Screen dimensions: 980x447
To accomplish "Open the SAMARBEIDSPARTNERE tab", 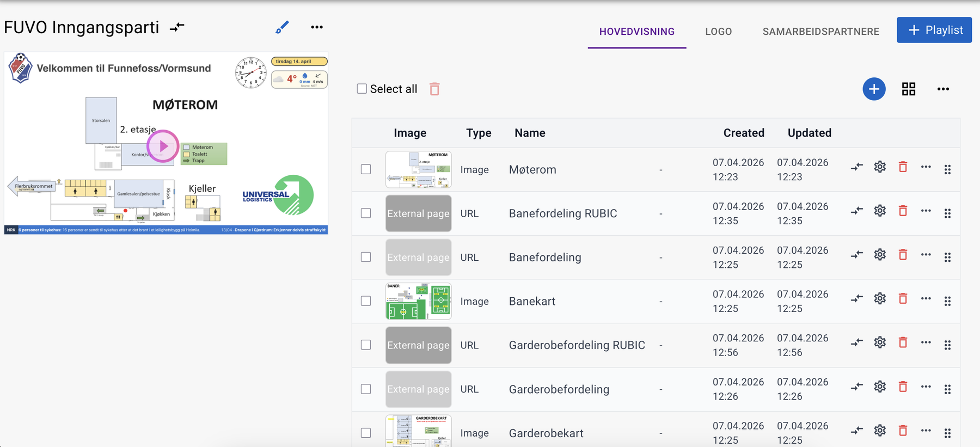I will pos(820,32).
